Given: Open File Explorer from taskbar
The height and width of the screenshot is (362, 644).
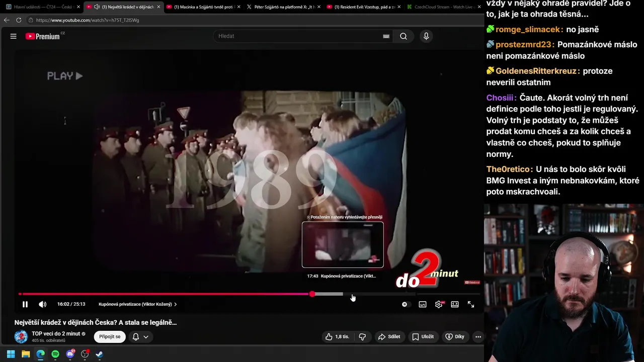Looking at the screenshot, I should 26,354.
